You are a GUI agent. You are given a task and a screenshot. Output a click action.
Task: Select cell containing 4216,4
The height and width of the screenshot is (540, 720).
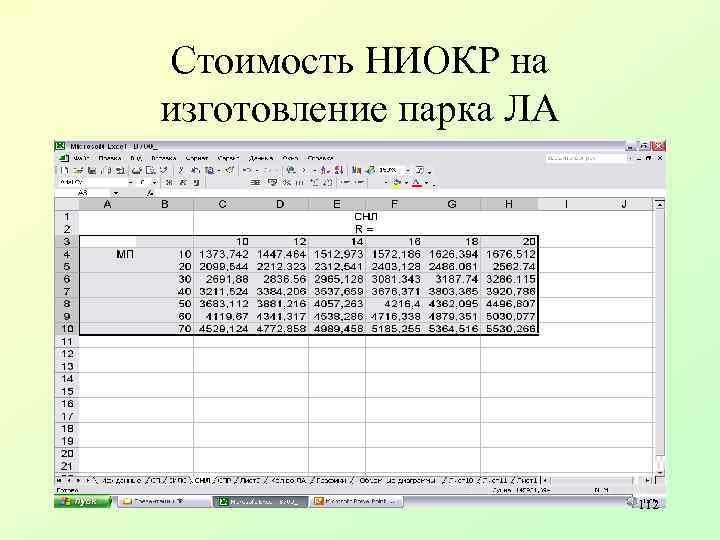coord(394,304)
